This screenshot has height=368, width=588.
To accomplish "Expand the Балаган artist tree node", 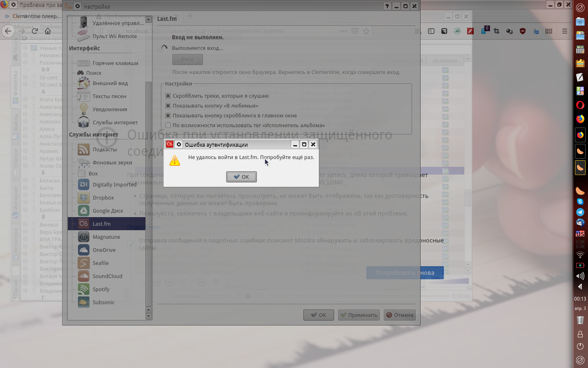I will [x=25, y=180].
